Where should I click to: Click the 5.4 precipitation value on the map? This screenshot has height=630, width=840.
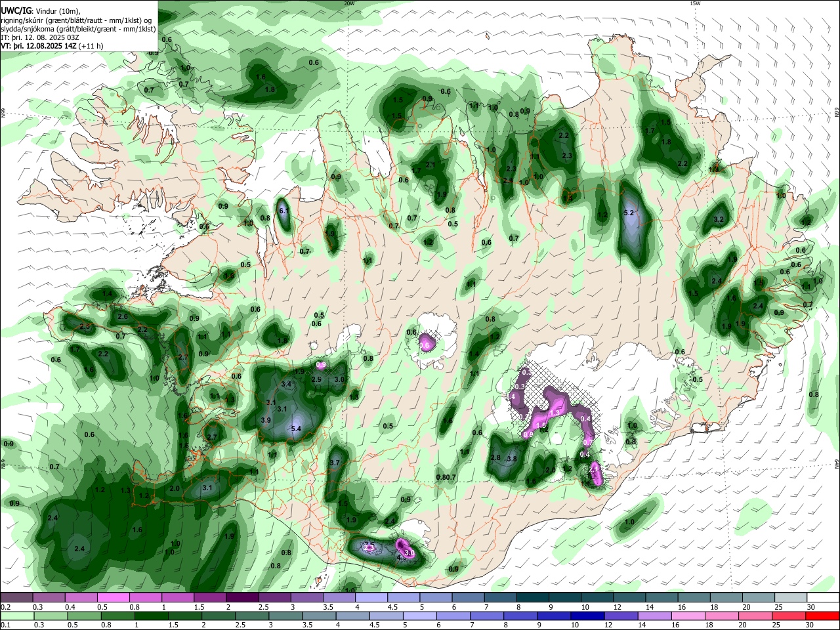(295, 429)
